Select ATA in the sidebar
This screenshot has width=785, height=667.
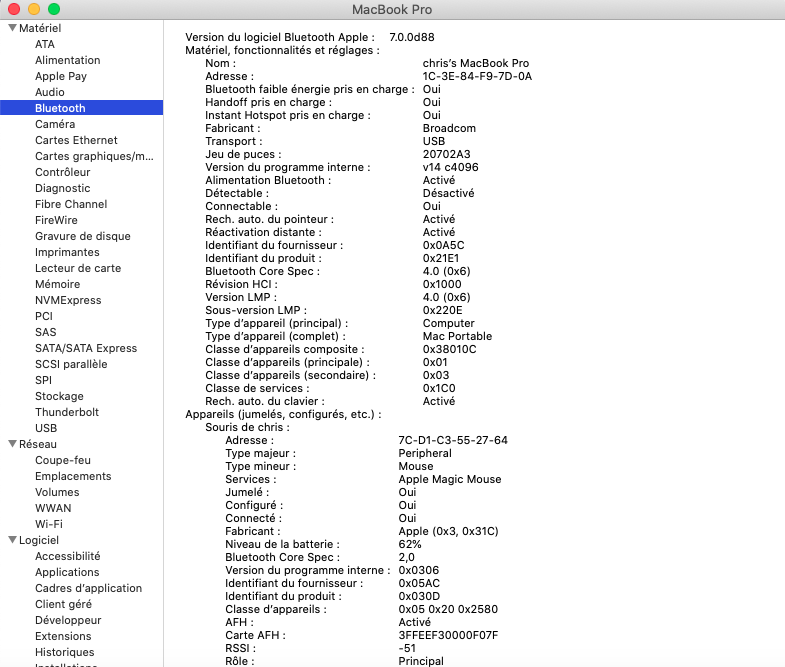tap(45, 44)
